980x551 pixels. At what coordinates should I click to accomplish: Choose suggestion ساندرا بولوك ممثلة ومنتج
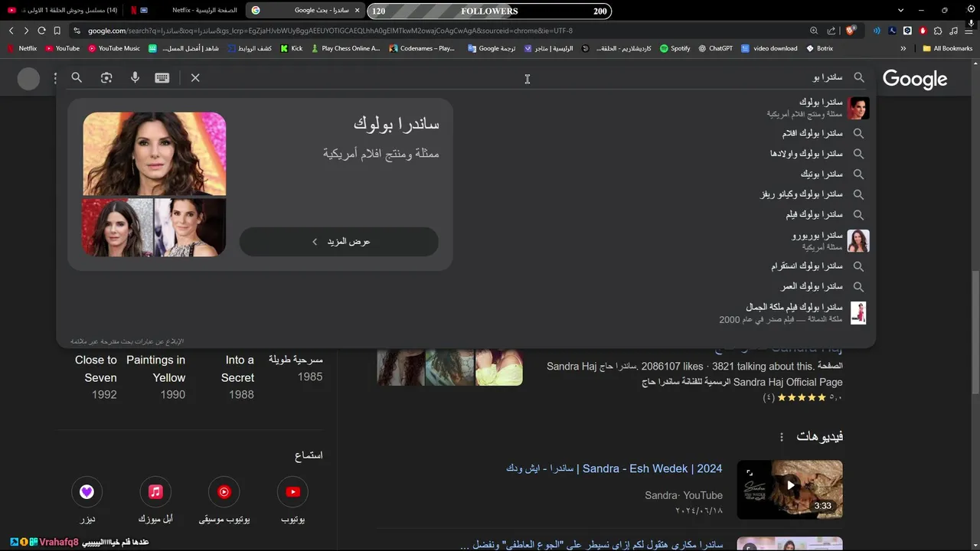(817, 108)
